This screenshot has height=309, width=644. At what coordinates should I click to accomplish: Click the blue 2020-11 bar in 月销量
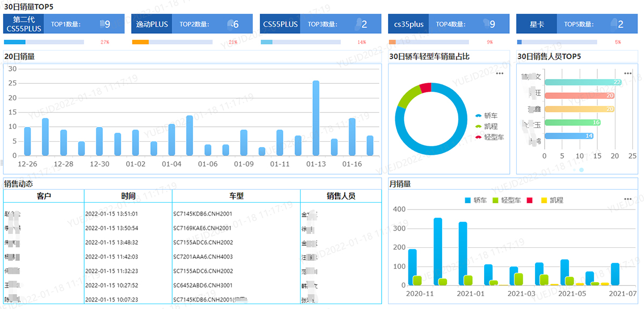[x=412, y=267]
